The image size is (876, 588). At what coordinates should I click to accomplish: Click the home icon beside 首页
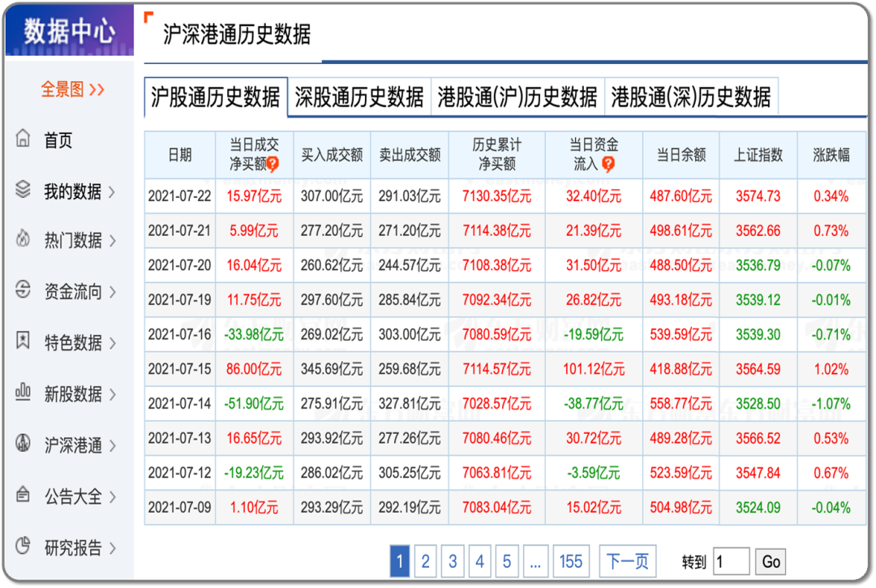[23, 137]
